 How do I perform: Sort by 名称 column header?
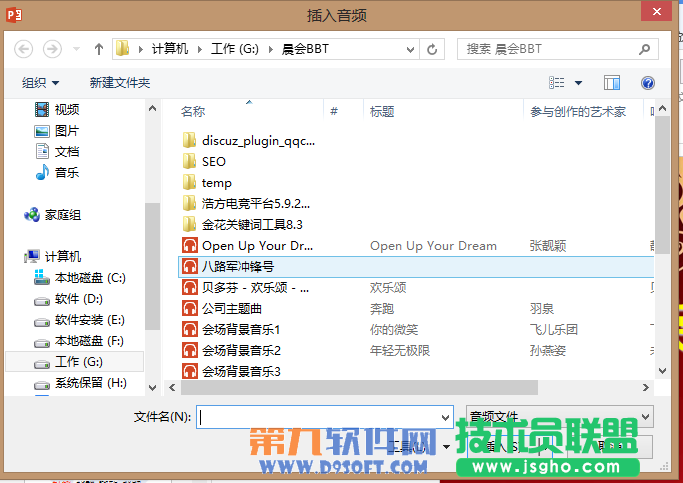click(193, 111)
